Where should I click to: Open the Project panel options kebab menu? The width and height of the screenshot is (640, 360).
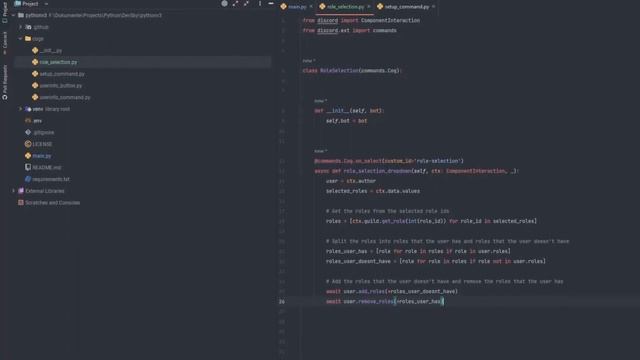(260, 4)
